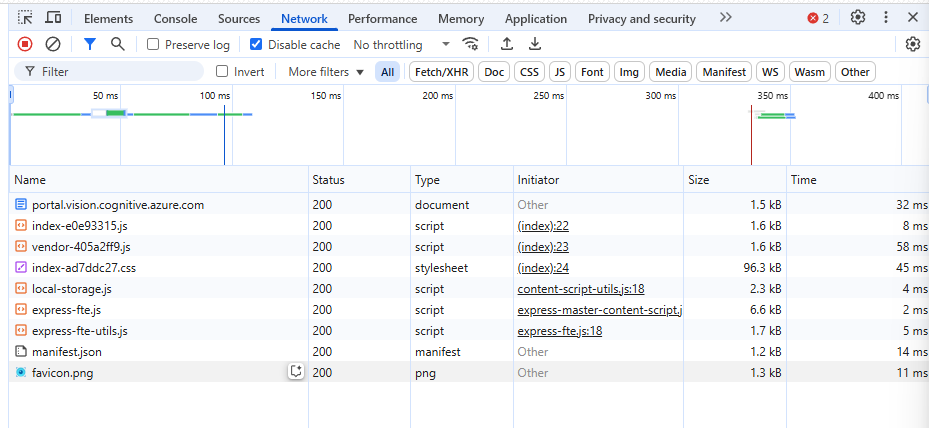
Task: Clear the network log
Action: pyautogui.click(x=53, y=44)
